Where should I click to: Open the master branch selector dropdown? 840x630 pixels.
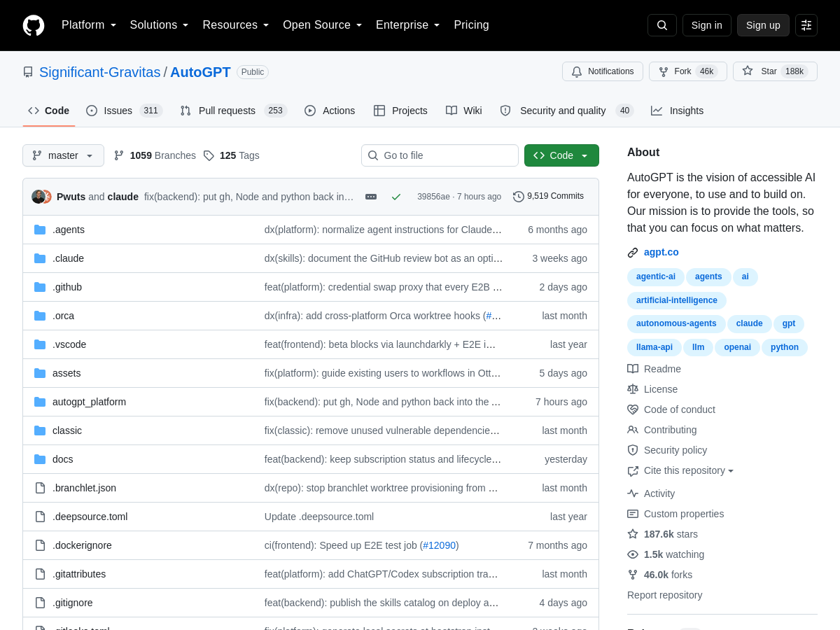pyautogui.click(x=63, y=155)
